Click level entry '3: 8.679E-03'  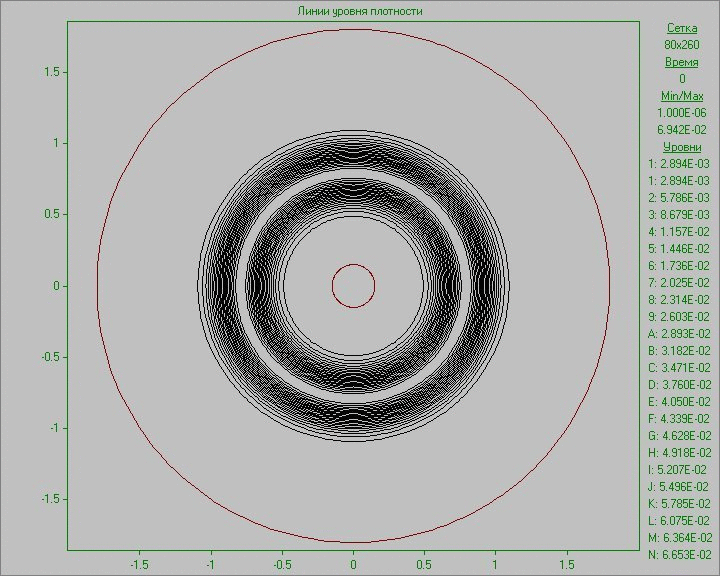(679, 215)
